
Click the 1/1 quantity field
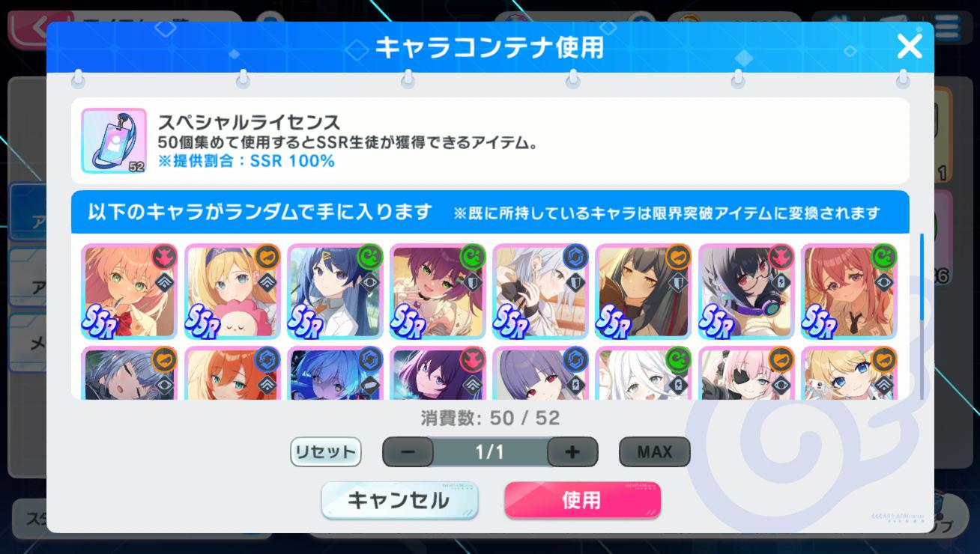point(491,452)
